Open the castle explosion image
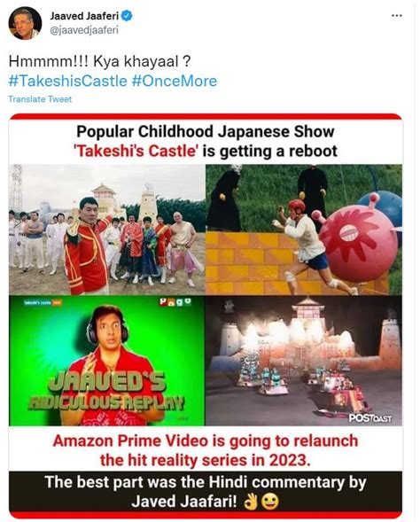 pos(304,361)
